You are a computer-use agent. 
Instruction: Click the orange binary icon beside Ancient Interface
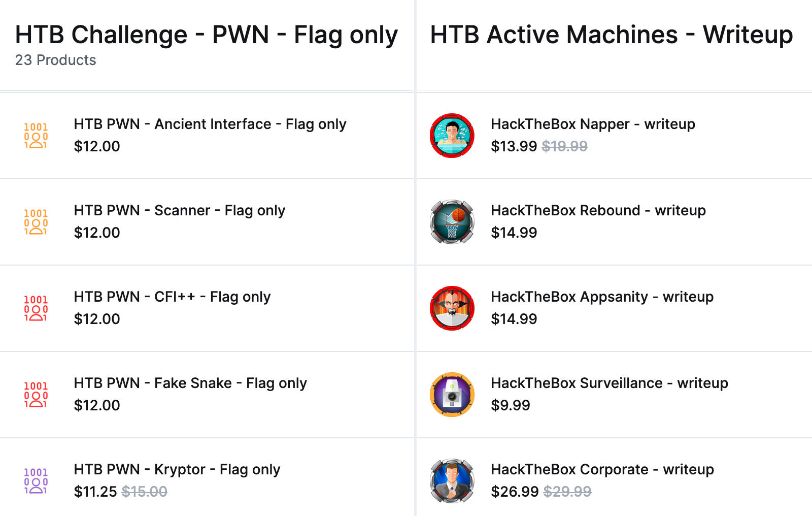[x=36, y=136]
